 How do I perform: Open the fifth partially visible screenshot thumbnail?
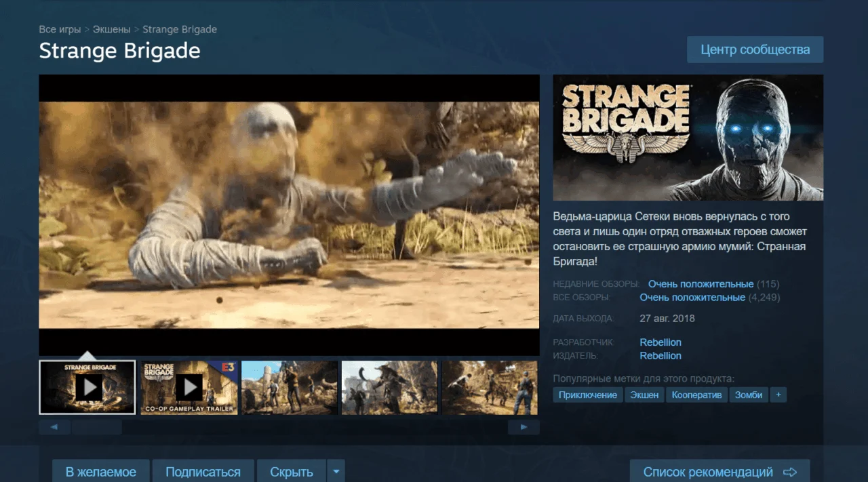490,387
